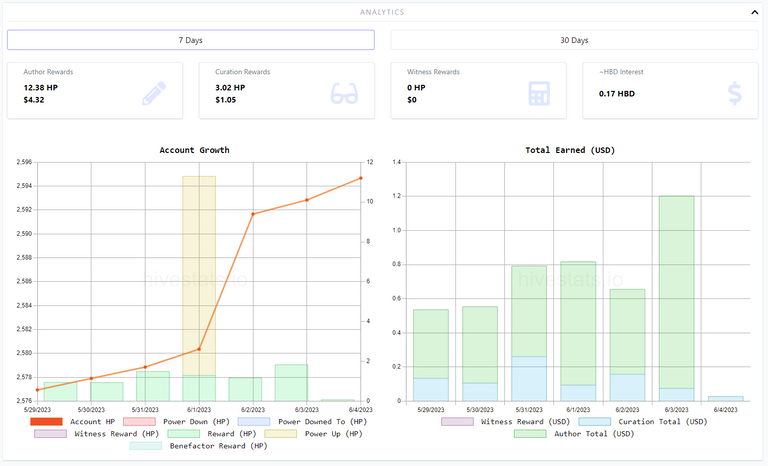
Task: Toggle the Power Down (HP) legend swatch
Action: point(139,421)
